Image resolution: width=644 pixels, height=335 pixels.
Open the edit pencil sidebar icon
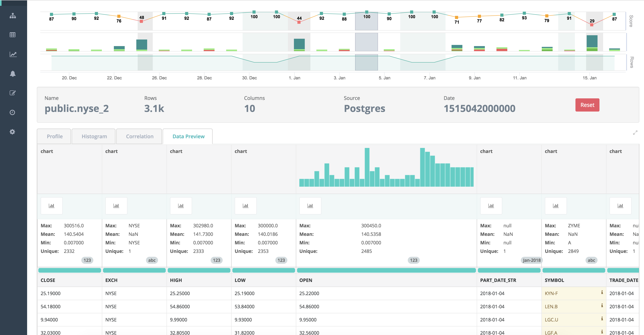[x=13, y=93]
